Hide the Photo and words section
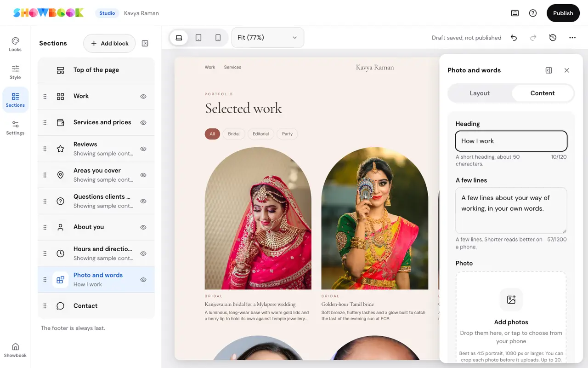Viewport: 588px width, 368px height. click(x=143, y=280)
